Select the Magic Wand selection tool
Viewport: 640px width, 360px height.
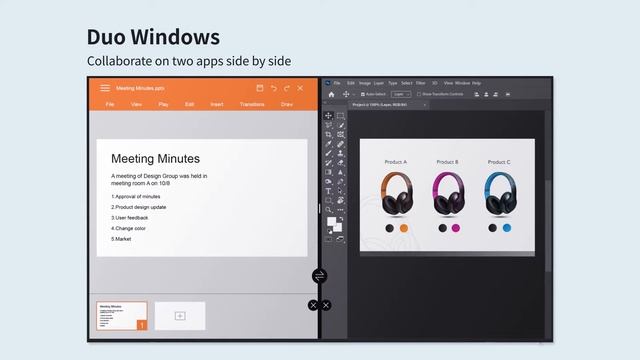pyautogui.click(x=340, y=125)
